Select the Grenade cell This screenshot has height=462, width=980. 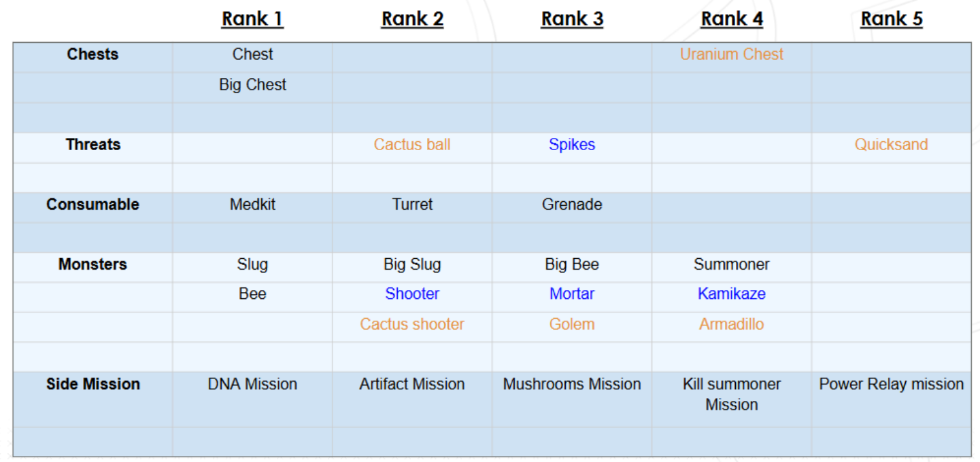pyautogui.click(x=572, y=205)
